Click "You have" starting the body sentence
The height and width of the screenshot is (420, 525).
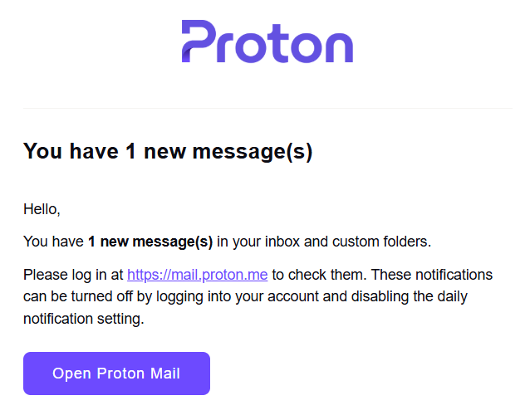(54, 242)
